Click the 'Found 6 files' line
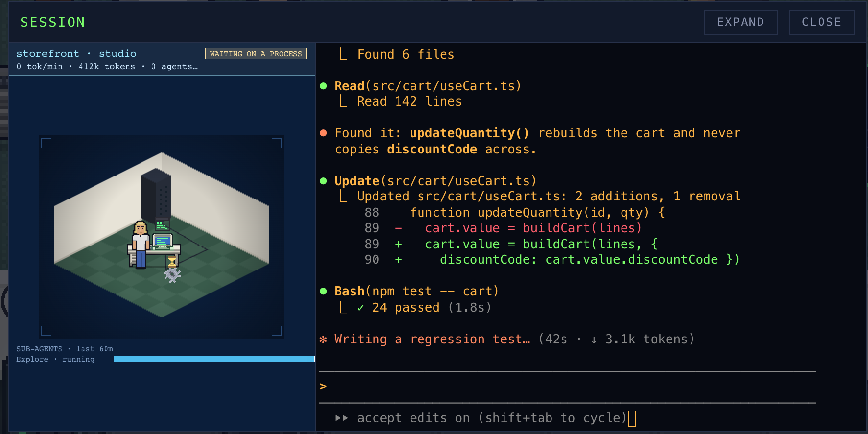Screen dimensions: 868x434 click(x=406, y=55)
